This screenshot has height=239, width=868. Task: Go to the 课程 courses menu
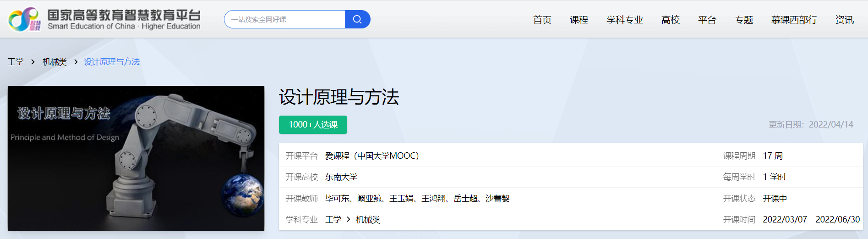tap(579, 20)
